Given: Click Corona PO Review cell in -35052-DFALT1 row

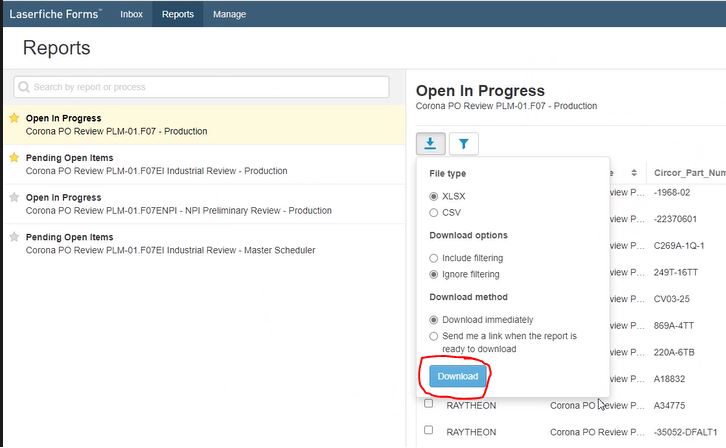Looking at the screenshot, I should pyautogui.click(x=597, y=432).
